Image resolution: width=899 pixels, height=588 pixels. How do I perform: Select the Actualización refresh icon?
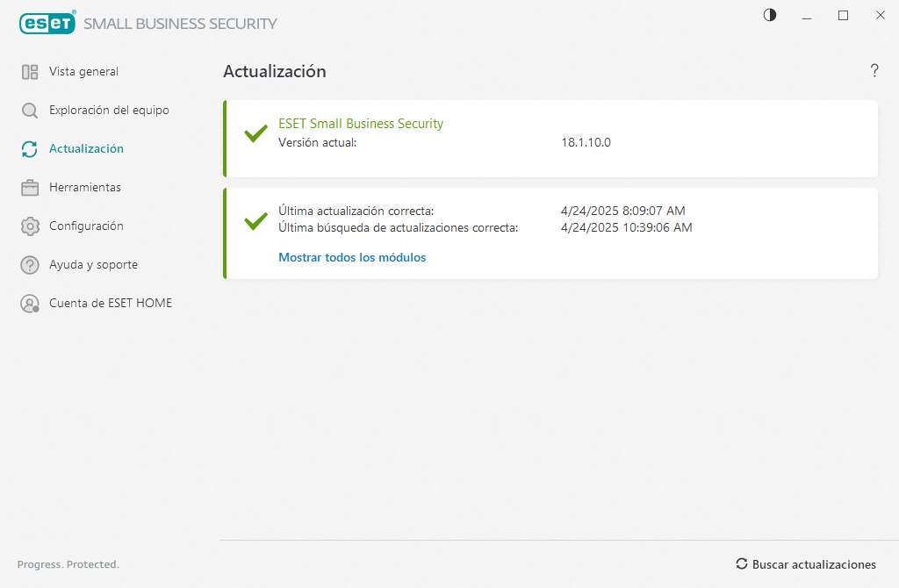(29, 148)
